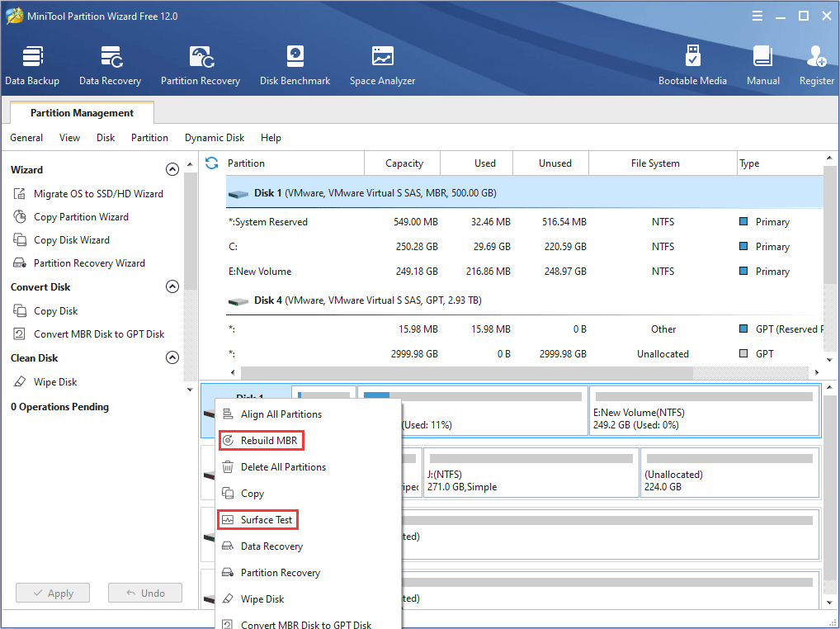Click the GPT Unallocated type swatch
The height and width of the screenshot is (629, 840).
[743, 353]
